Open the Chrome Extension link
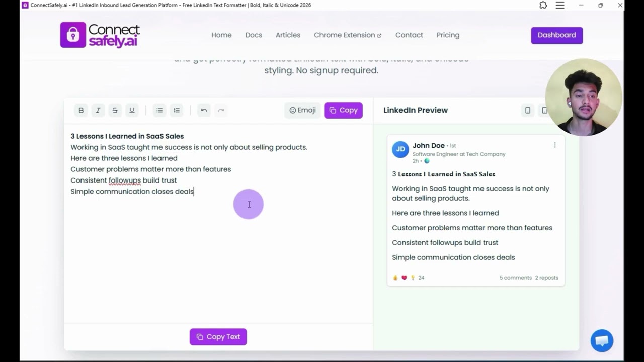 click(348, 35)
